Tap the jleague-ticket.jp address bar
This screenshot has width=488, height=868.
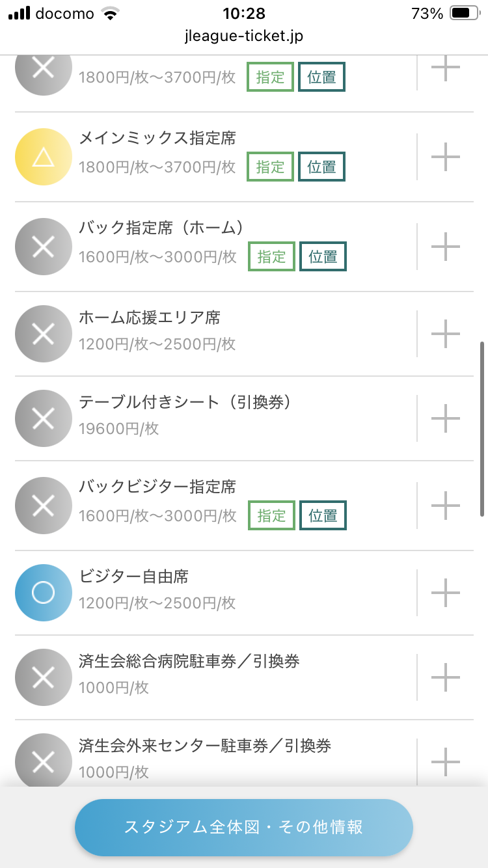pyautogui.click(x=244, y=36)
